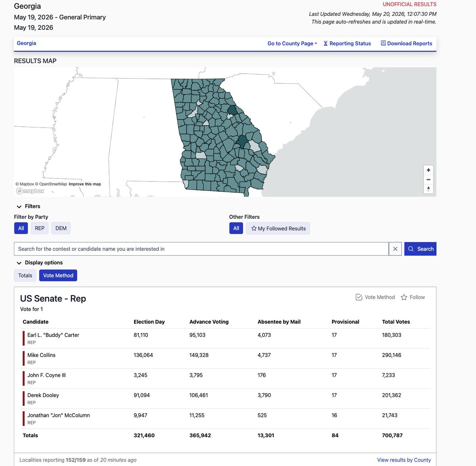Click the Absentee by Mail column header

tap(279, 322)
